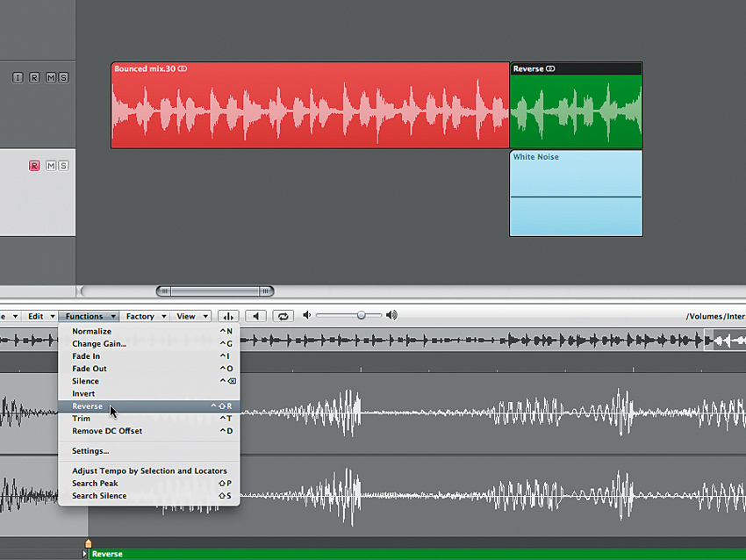The width and height of the screenshot is (746, 560).
Task: Toggle the cycle loop playback button
Action: click(x=283, y=316)
